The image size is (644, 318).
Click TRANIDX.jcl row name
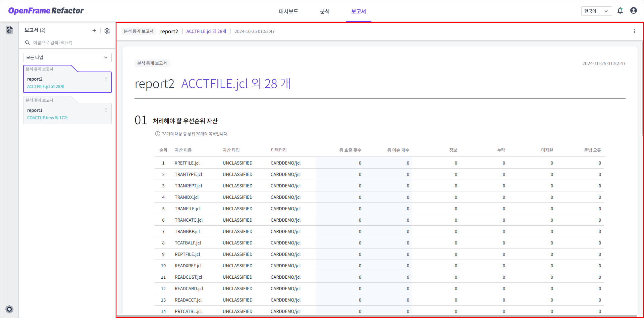(186, 197)
